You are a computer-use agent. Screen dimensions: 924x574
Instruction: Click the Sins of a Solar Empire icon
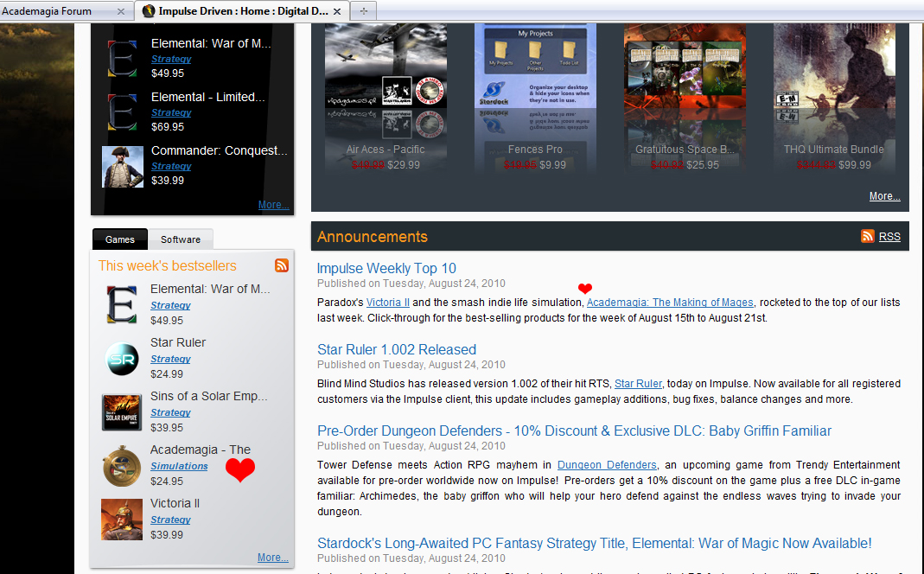tap(122, 412)
